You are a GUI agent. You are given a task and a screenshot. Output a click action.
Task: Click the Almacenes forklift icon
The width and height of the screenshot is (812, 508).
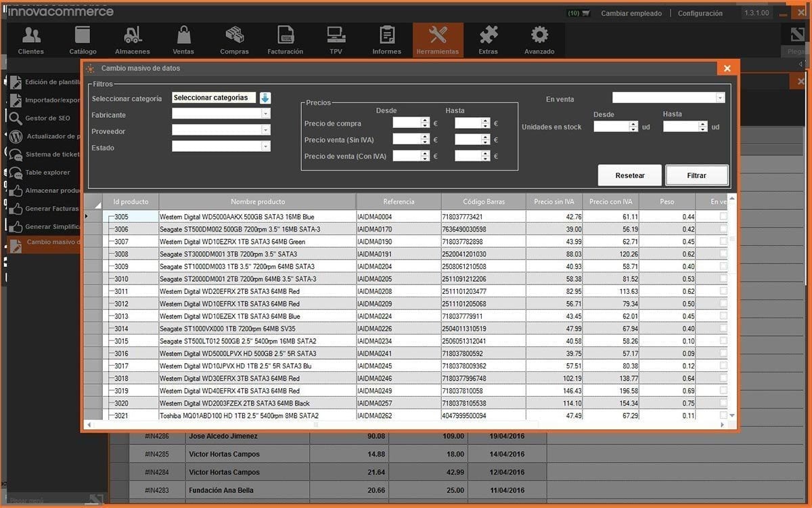(133, 36)
